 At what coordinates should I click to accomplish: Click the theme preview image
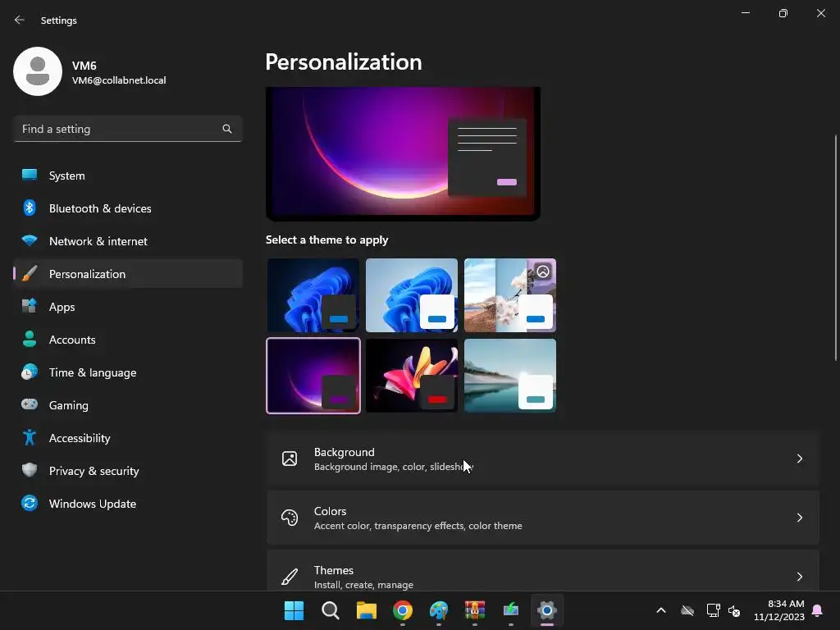tap(403, 153)
